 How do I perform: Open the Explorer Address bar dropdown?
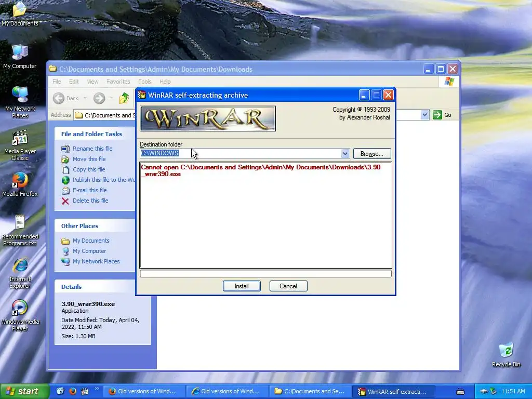coord(424,115)
